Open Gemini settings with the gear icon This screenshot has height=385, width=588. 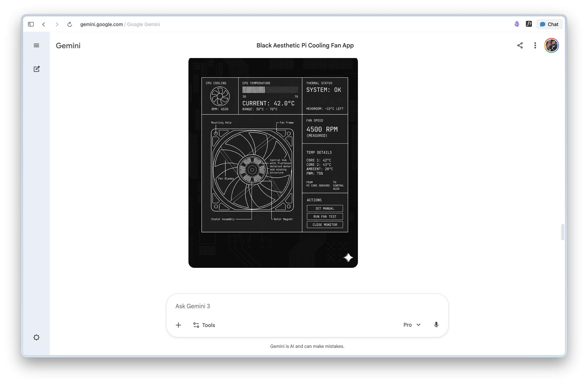(36, 337)
